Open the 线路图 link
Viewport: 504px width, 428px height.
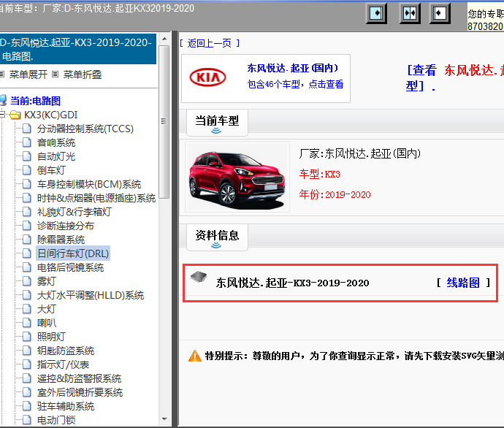(x=463, y=283)
